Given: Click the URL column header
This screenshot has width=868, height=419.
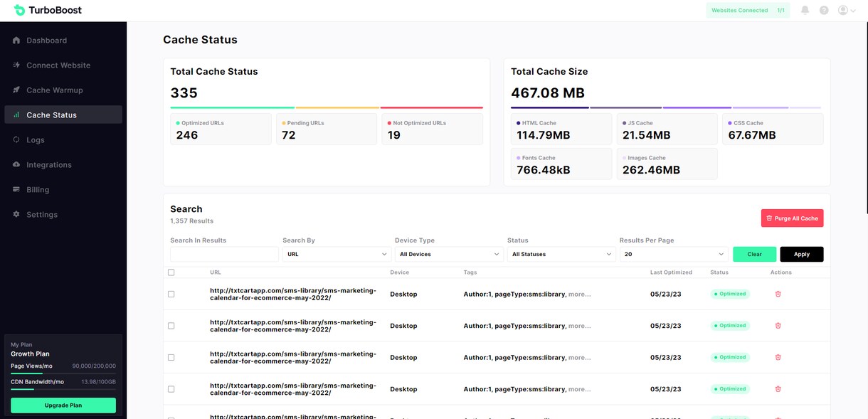Looking at the screenshot, I should (x=216, y=272).
